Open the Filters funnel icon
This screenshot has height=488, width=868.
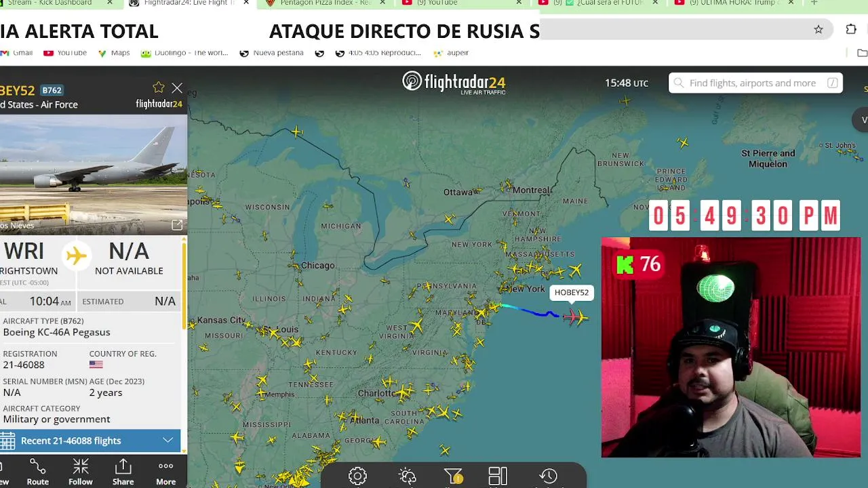click(453, 476)
